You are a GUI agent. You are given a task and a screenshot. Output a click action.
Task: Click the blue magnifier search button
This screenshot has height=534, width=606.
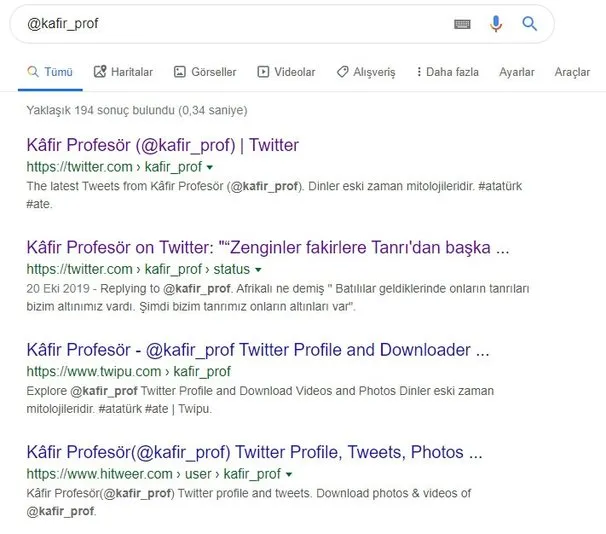pos(530,24)
